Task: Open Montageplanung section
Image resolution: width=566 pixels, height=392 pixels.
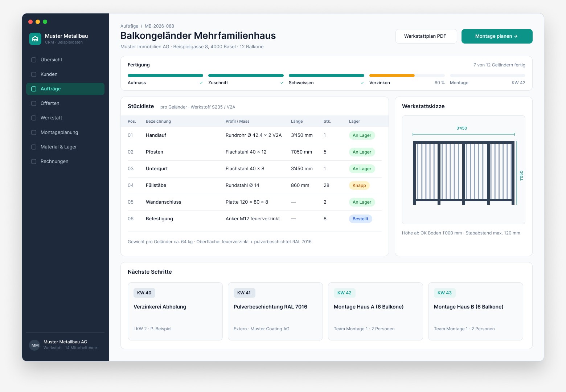Action: [x=65, y=132]
